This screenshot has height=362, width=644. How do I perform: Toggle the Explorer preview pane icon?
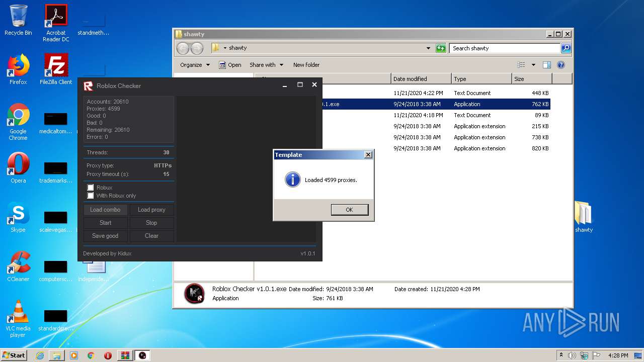click(x=547, y=65)
